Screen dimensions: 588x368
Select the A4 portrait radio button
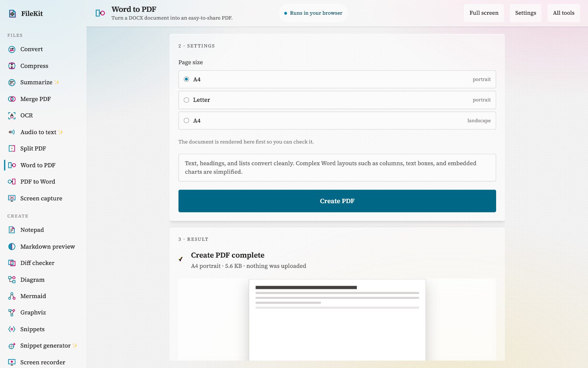pyautogui.click(x=186, y=79)
